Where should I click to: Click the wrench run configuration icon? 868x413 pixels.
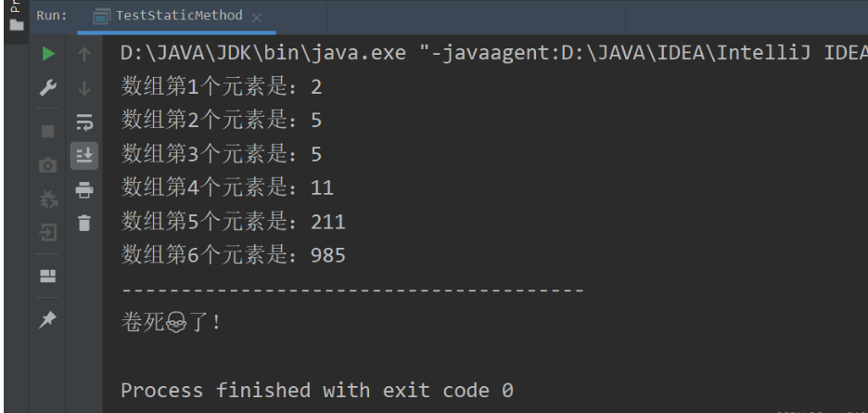[x=49, y=89]
